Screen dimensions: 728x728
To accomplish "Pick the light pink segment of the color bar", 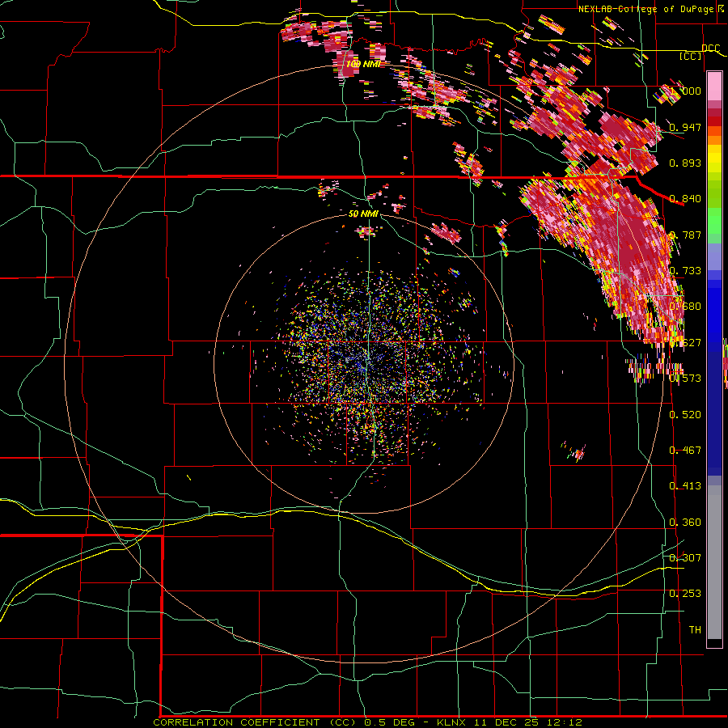I will point(714,87).
